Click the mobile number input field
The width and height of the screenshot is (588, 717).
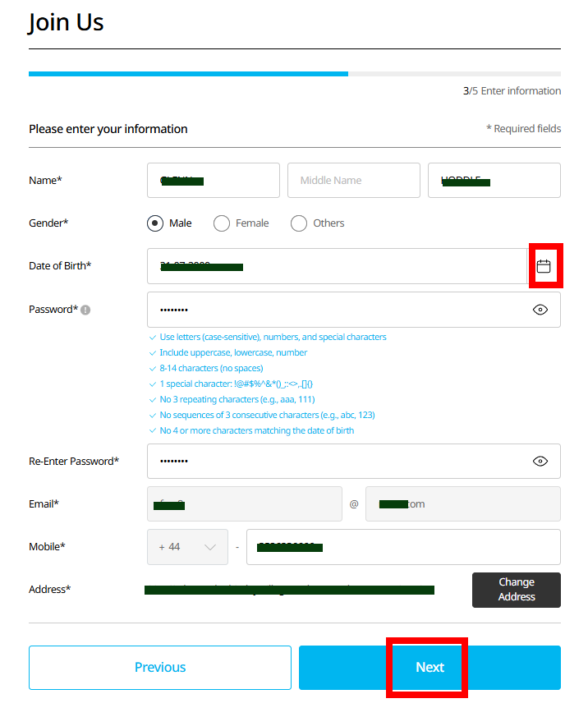402,547
